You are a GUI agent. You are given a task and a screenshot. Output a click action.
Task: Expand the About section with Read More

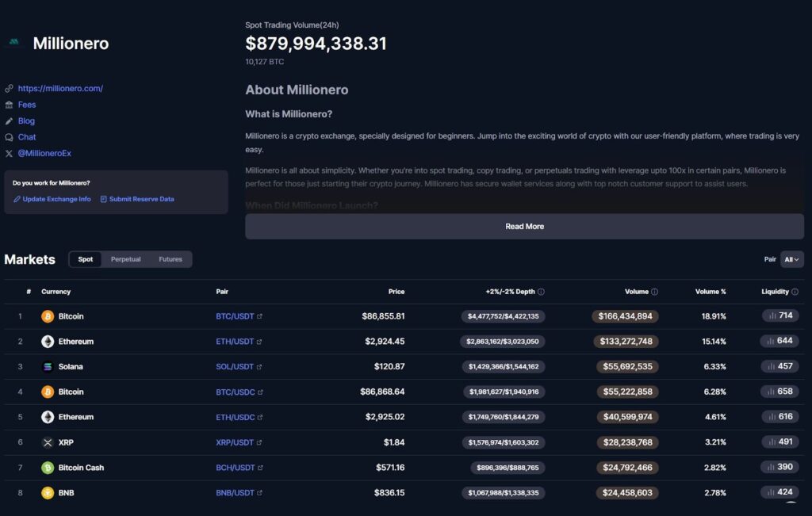pyautogui.click(x=524, y=227)
